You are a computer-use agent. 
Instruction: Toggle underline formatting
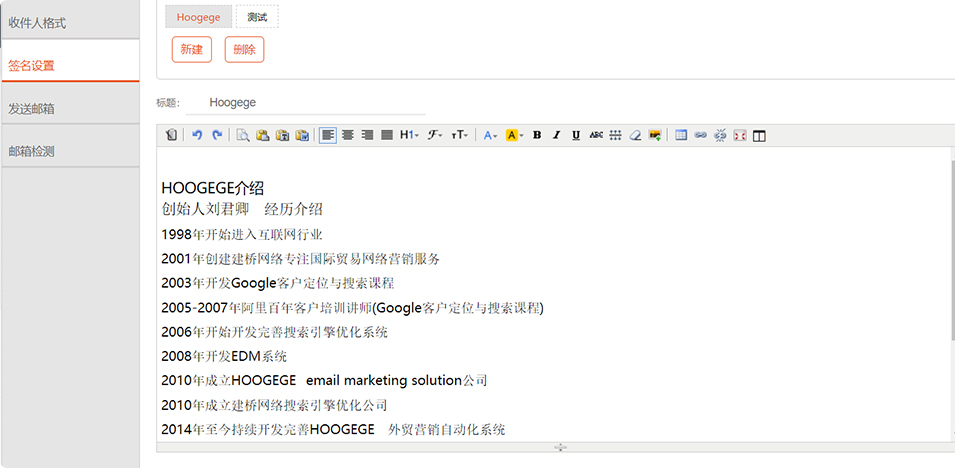(x=576, y=135)
